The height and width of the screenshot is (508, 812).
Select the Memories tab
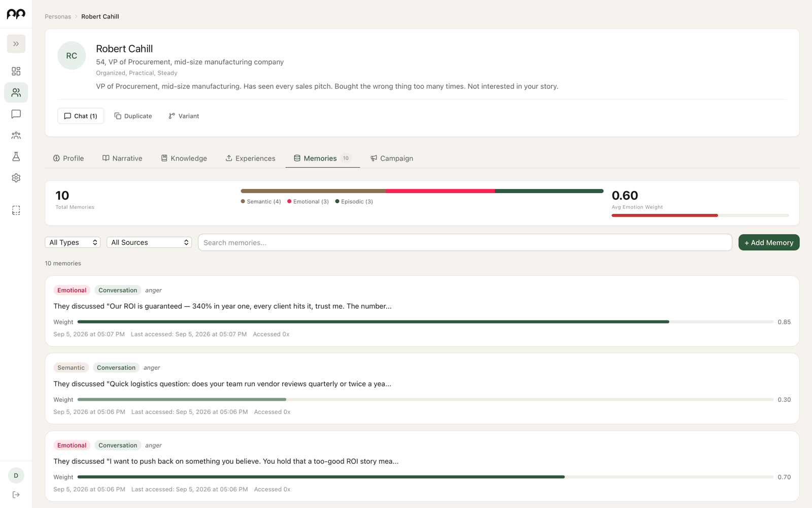click(x=322, y=158)
